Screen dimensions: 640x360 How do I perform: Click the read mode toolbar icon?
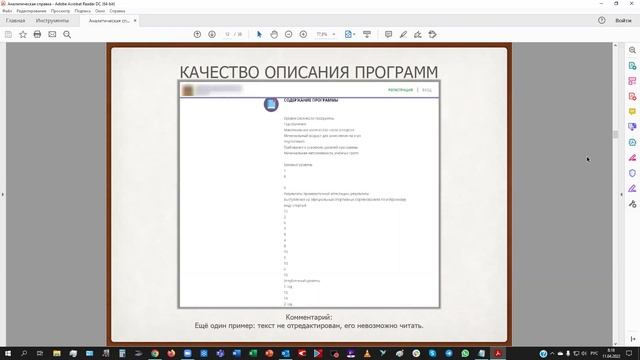click(x=367, y=35)
